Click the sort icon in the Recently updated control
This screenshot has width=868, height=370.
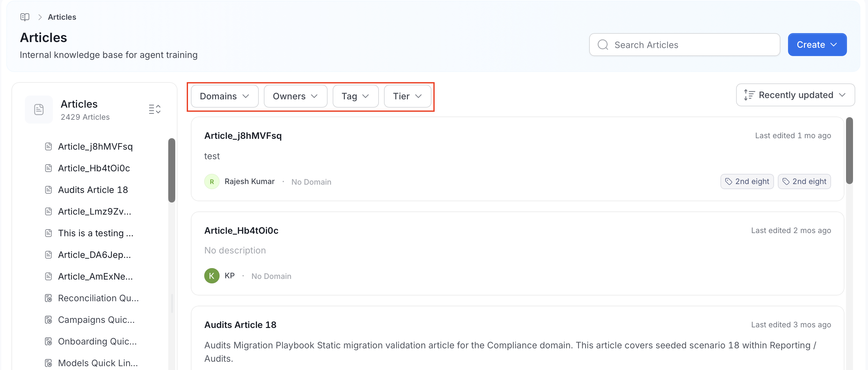point(749,95)
